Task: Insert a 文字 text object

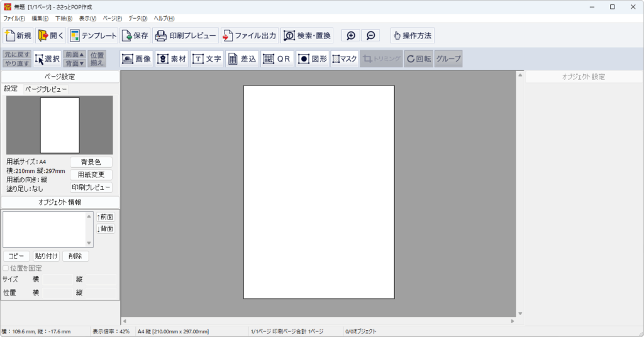Action: pyautogui.click(x=207, y=58)
